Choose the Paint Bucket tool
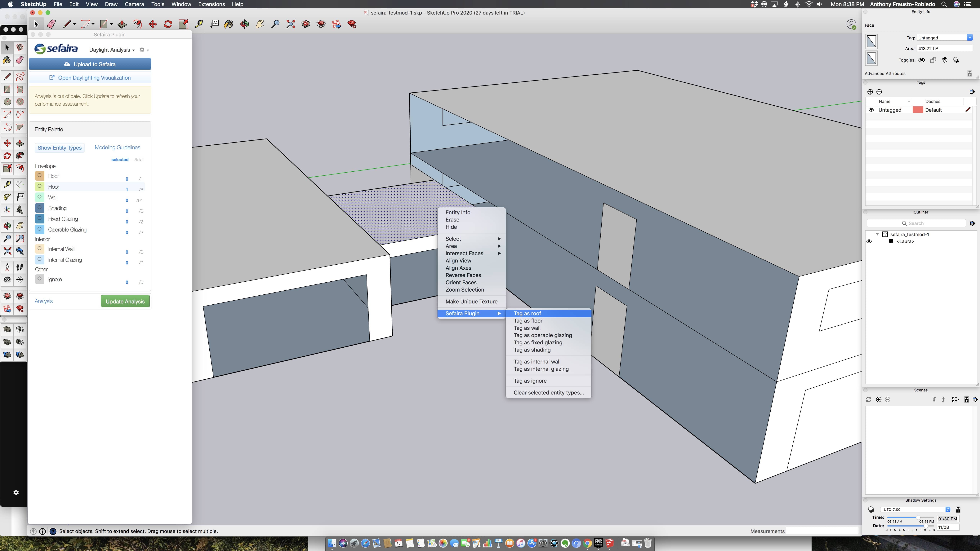 pyautogui.click(x=229, y=24)
